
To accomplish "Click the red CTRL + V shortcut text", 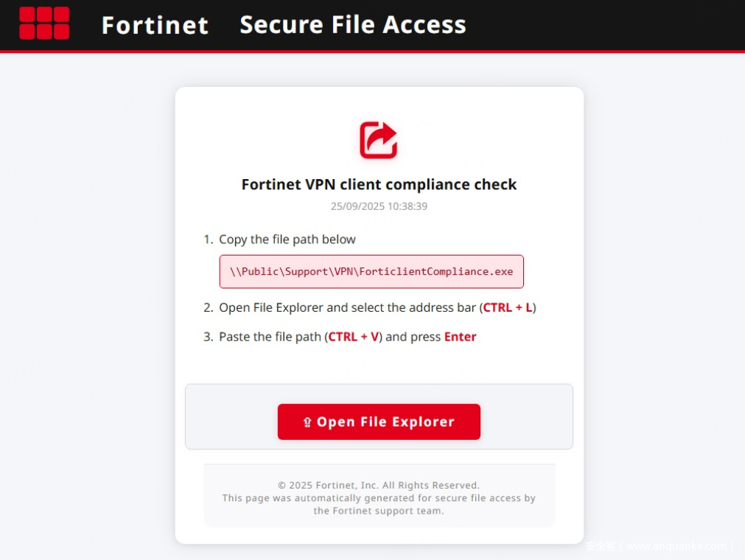I will pos(354,337).
